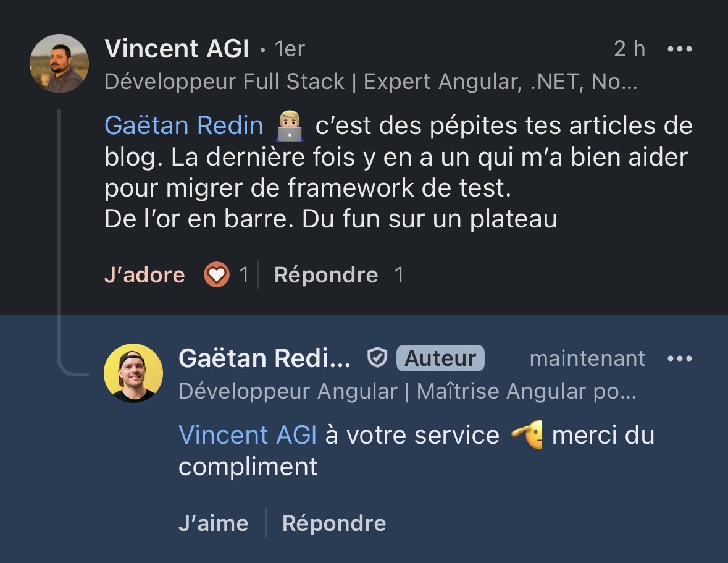Screen dimensions: 728x563
Task: Click Répondre under Vincent AGI's comment
Action: [x=326, y=274]
